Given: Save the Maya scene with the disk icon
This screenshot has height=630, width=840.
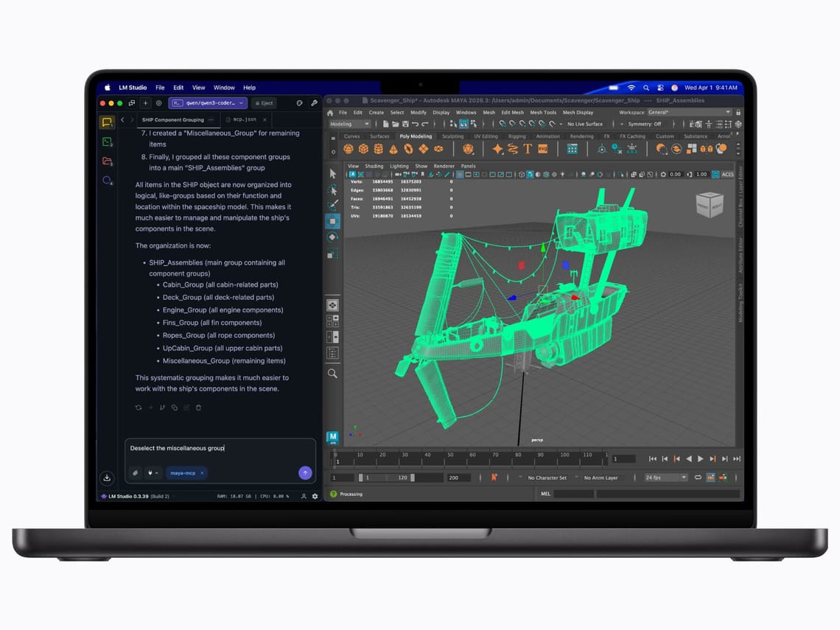Looking at the screenshot, I should [405, 124].
